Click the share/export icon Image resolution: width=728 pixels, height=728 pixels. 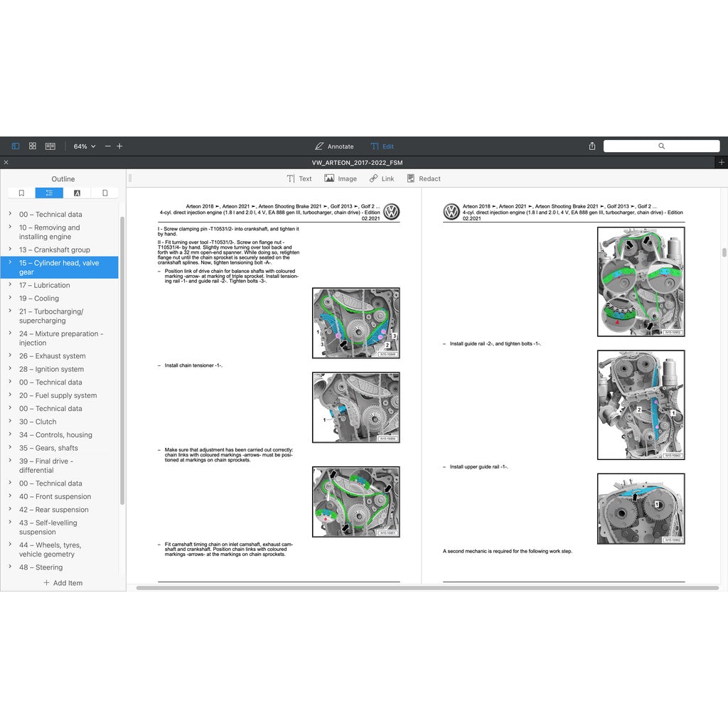tap(592, 146)
